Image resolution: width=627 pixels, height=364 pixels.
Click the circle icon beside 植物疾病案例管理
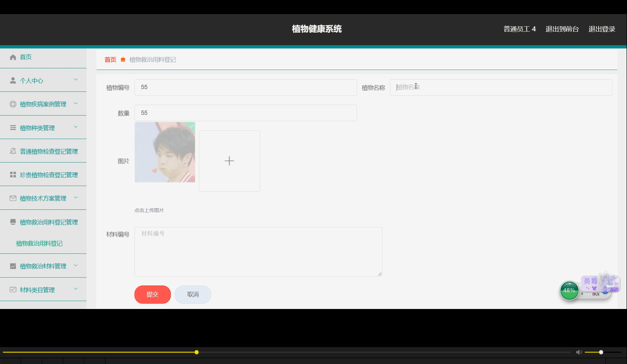[x=13, y=104]
